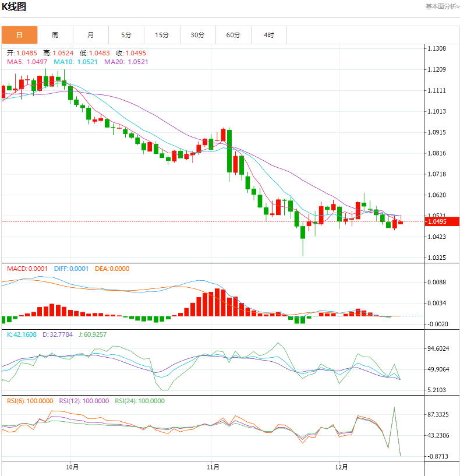Select the 日 daily chart tab
Viewport: 460px width, 476px height.
tap(19, 35)
